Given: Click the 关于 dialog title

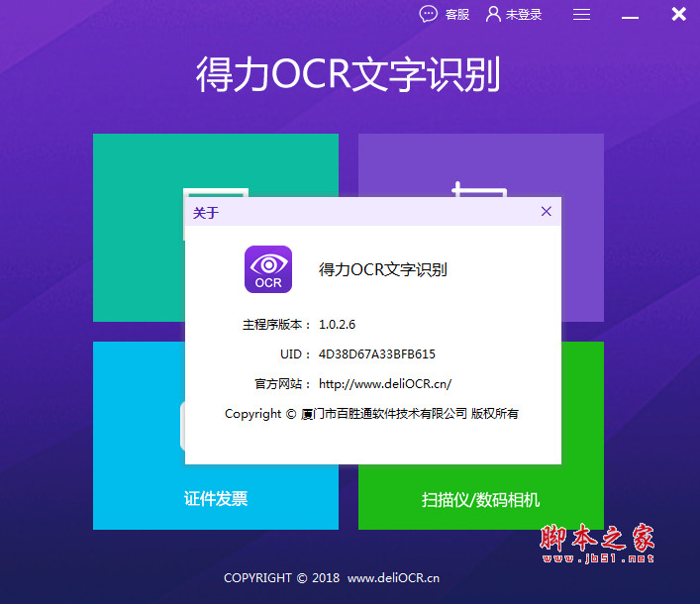Looking at the screenshot, I should click(x=206, y=213).
